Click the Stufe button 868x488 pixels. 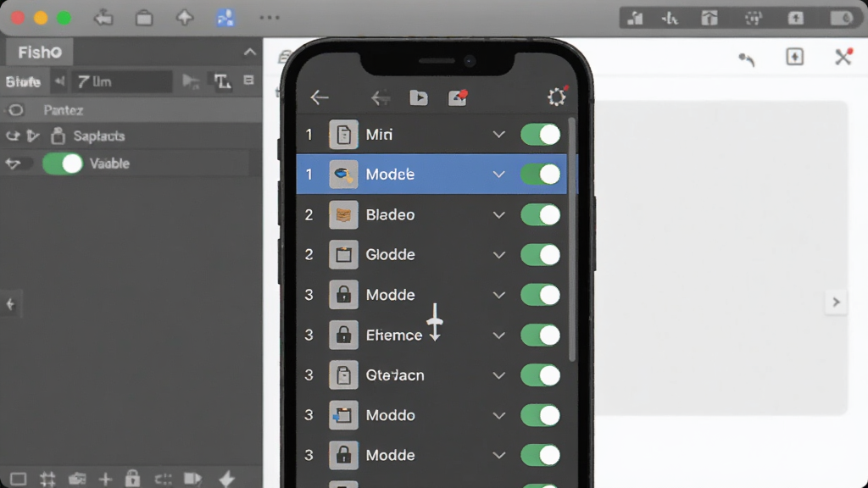23,82
